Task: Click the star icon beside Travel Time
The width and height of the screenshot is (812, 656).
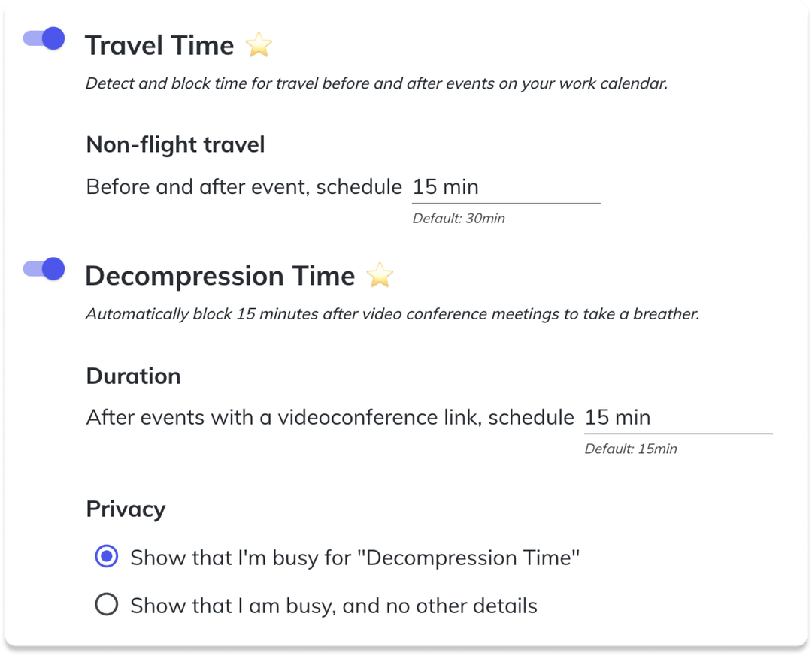Action: click(x=259, y=45)
